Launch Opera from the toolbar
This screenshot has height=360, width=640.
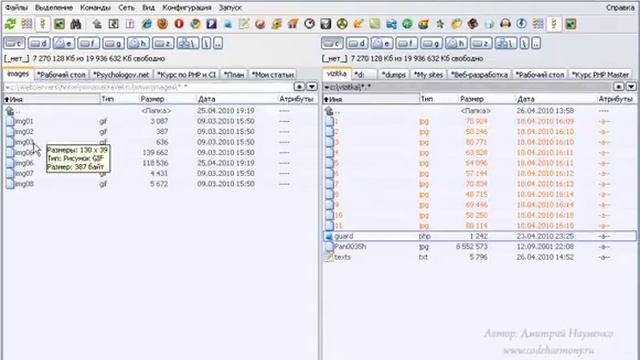click(x=179, y=24)
